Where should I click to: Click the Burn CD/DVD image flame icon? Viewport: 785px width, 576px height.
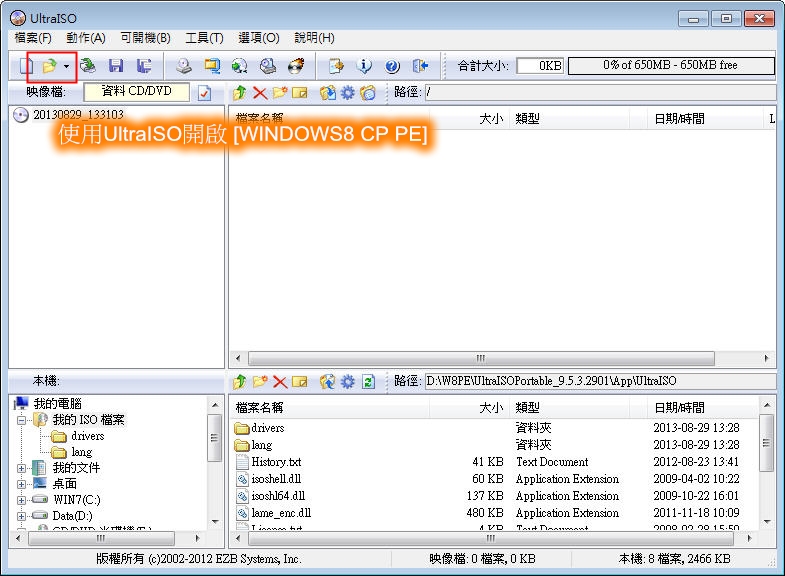[296, 66]
